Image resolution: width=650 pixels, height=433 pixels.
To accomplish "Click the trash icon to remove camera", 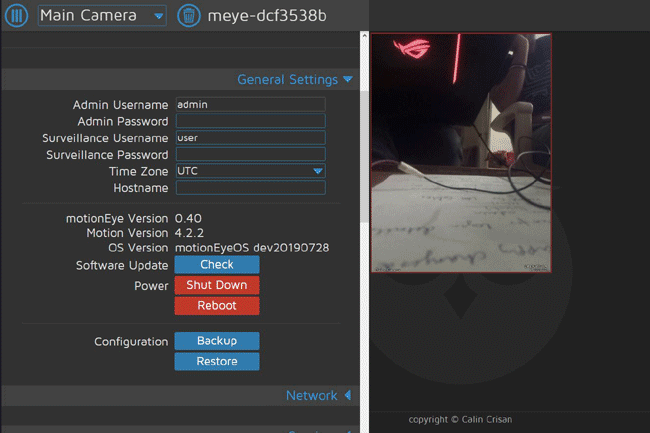I will tap(189, 15).
